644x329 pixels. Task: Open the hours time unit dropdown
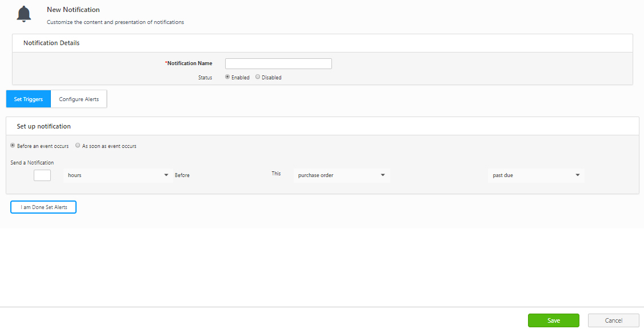pyautogui.click(x=118, y=175)
